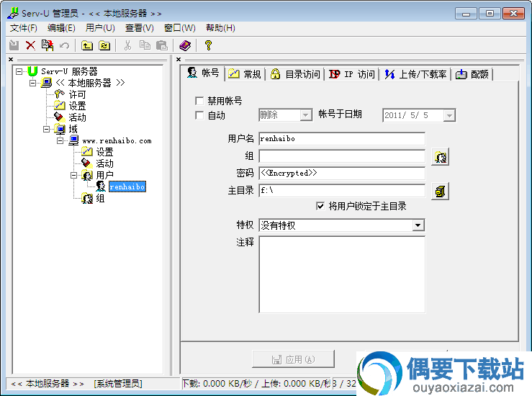Click the undo toolbar icon
Screen dimensions: 532x396
[64, 45]
